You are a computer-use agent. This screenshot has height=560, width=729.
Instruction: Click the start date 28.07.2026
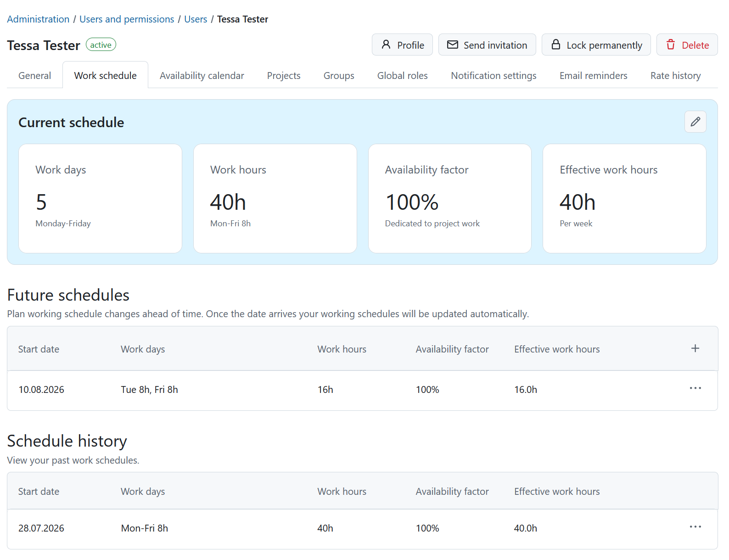pos(41,528)
